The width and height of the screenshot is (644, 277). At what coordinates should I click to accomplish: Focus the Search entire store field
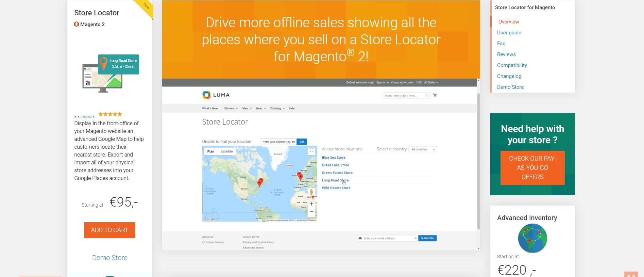pos(406,96)
